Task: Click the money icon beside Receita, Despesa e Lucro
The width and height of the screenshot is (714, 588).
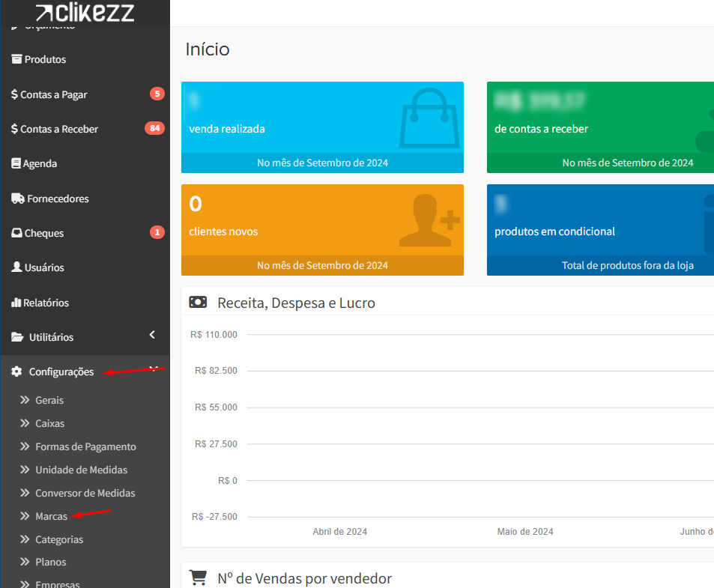Action: tap(198, 303)
